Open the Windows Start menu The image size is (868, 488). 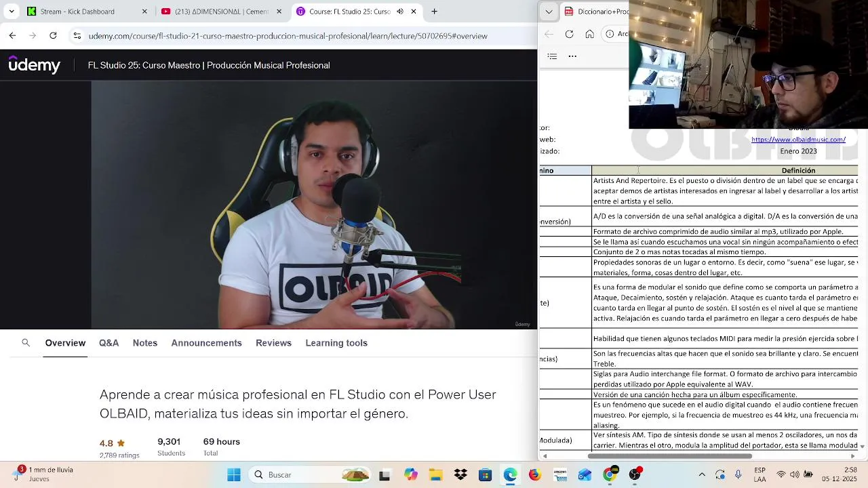tap(234, 475)
